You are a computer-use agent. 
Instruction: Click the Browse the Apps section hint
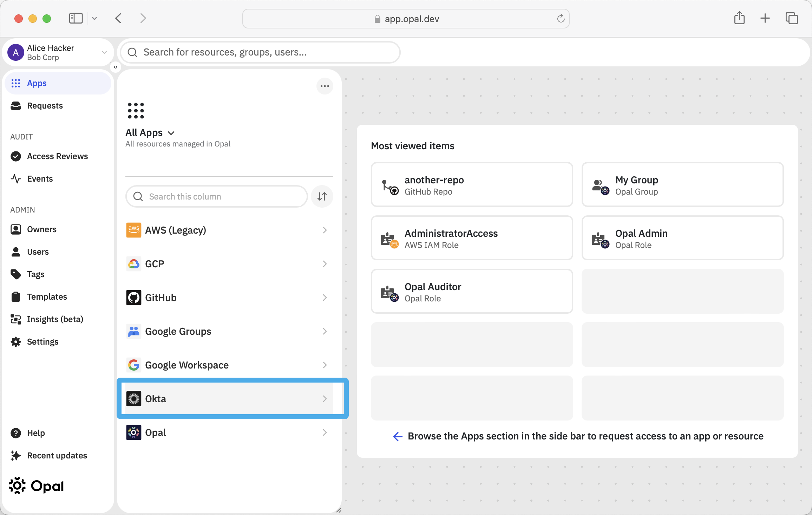(x=578, y=436)
